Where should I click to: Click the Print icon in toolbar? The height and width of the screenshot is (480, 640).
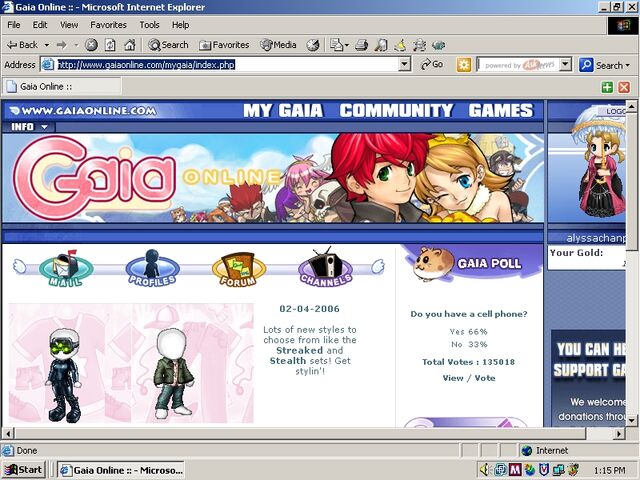[361, 45]
